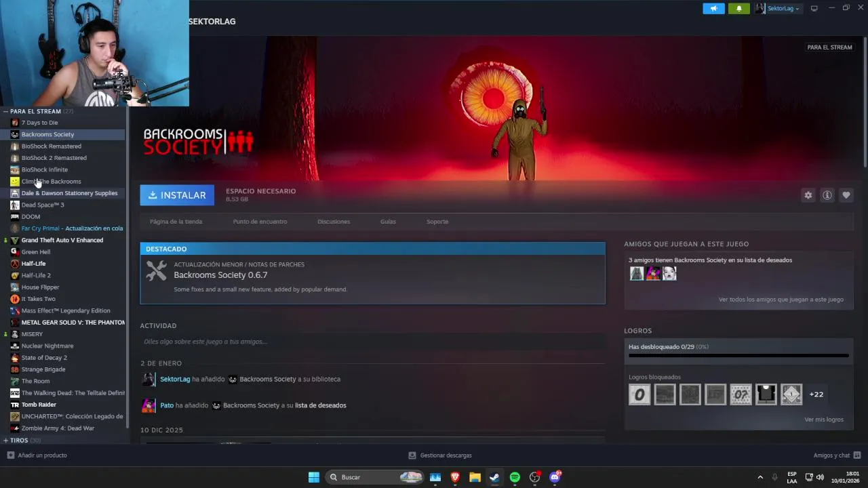Open the announcements megaphone button

713,8
